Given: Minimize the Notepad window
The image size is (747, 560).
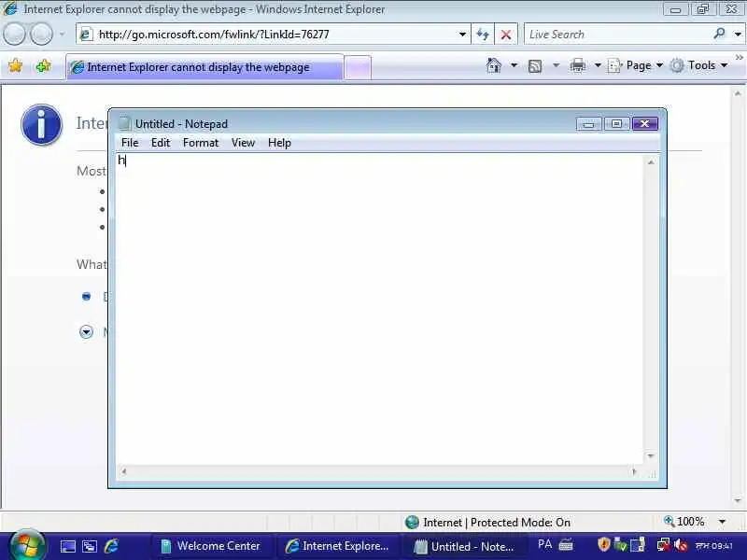Looking at the screenshot, I should [x=588, y=124].
